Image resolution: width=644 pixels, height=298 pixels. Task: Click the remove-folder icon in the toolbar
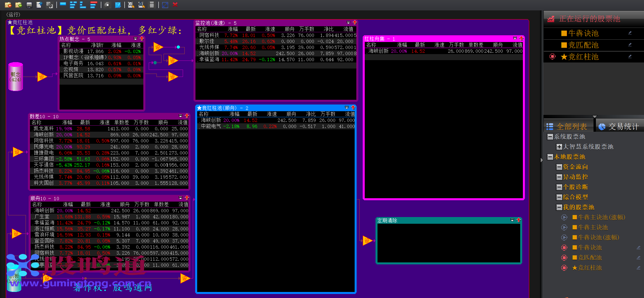pos(19,5)
